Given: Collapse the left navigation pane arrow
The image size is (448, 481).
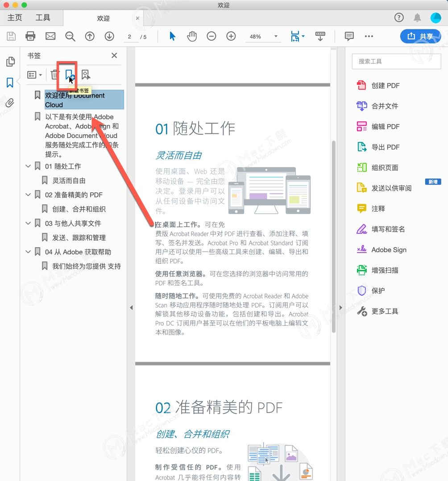Looking at the screenshot, I should (131, 307).
